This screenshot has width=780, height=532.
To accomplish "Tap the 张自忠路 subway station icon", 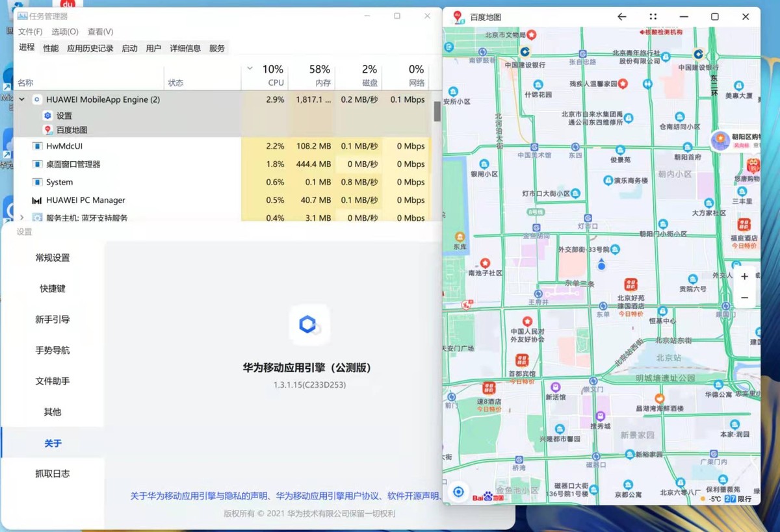I will [582, 55].
